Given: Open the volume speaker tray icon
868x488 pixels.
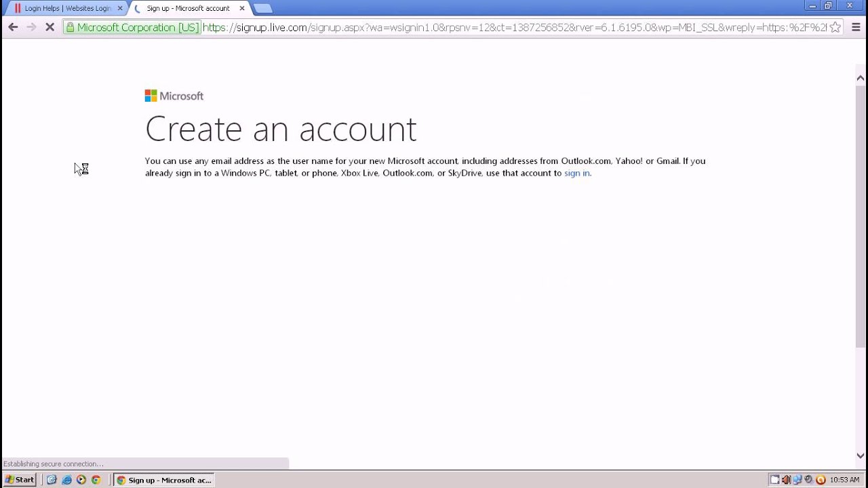Looking at the screenshot, I should click(786, 480).
